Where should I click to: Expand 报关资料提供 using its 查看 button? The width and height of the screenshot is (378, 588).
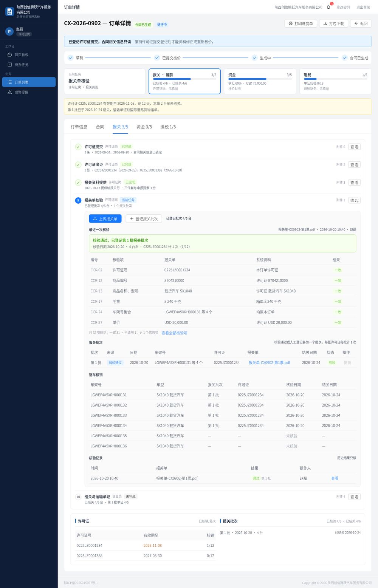click(354, 183)
